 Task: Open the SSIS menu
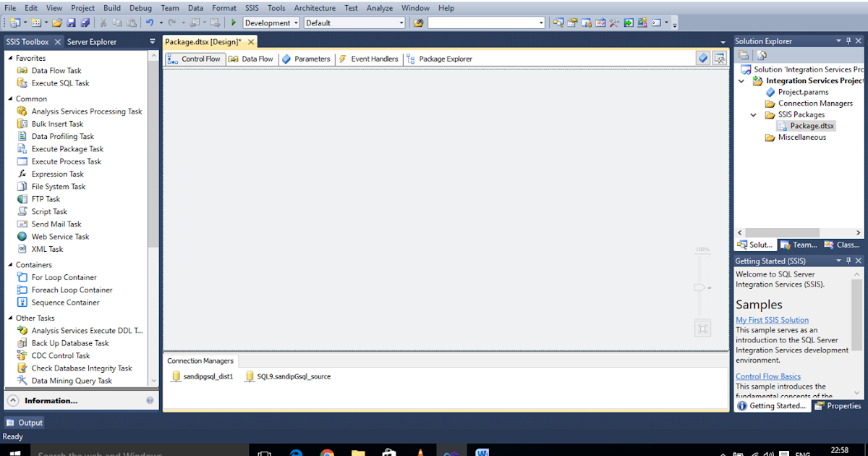252,8
